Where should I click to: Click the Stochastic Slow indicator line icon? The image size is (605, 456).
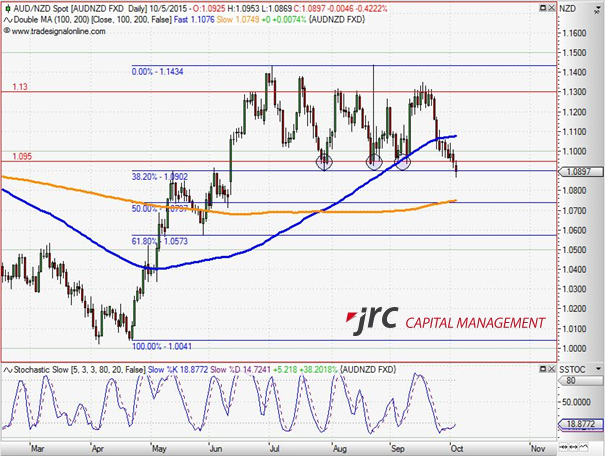click(x=7, y=370)
